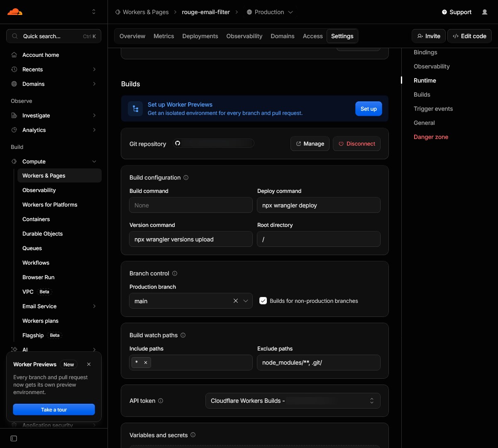
Task: Switch to the Observability tab
Action: (x=244, y=36)
